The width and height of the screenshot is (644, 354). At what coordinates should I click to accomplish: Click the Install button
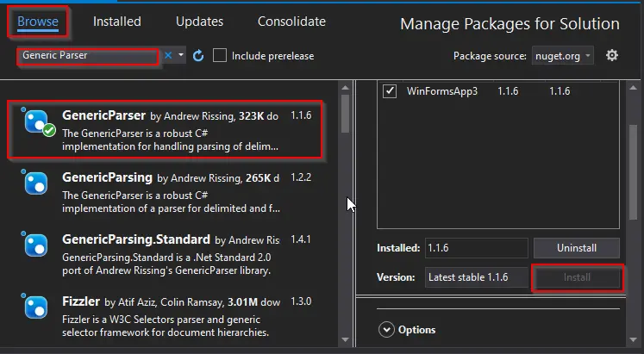coord(577,277)
